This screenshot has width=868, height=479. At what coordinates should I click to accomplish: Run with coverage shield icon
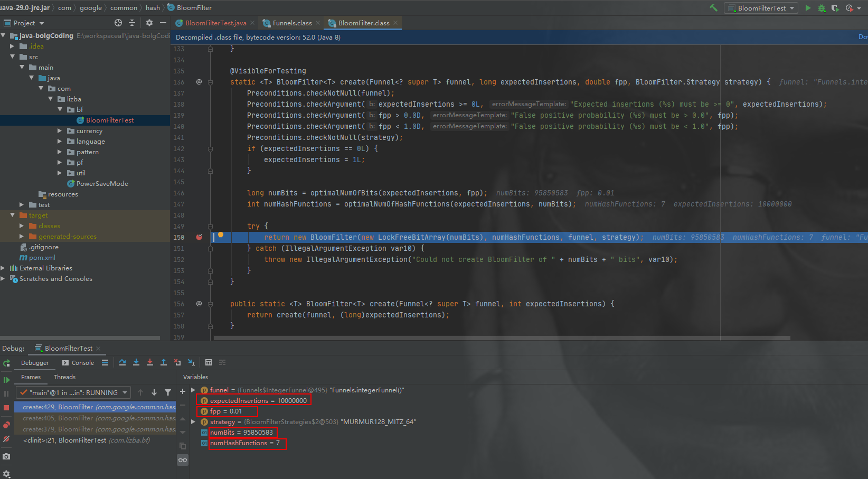(x=835, y=8)
